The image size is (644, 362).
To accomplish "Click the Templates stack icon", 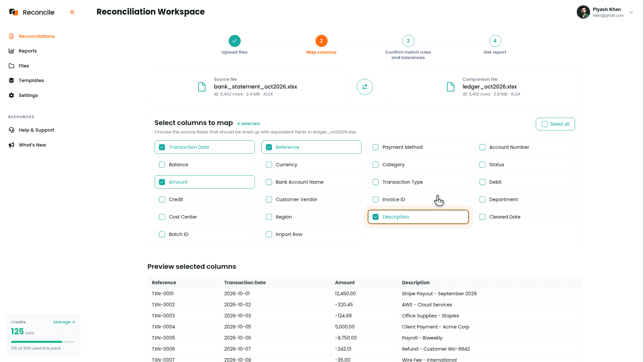I will coord(11,81).
